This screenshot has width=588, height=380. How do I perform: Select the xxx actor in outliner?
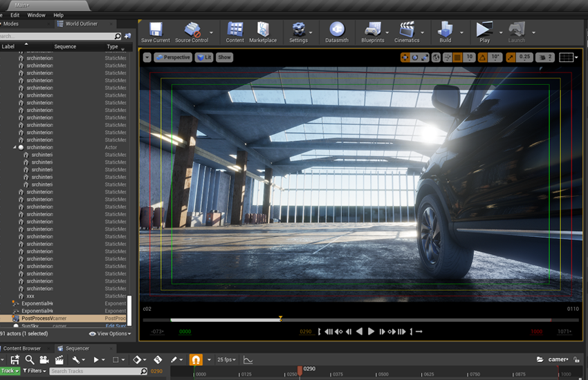coord(64,296)
